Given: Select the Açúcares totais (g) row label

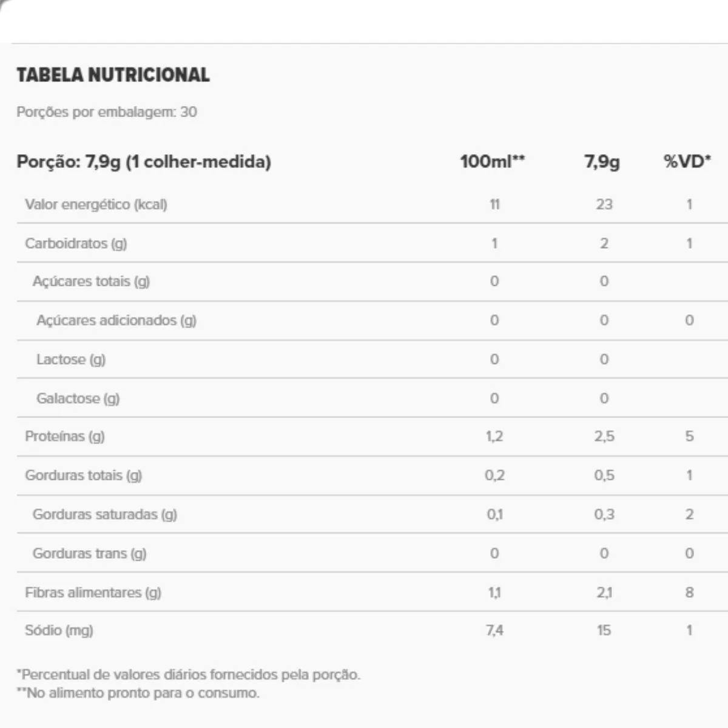Looking at the screenshot, I should 91,281.
